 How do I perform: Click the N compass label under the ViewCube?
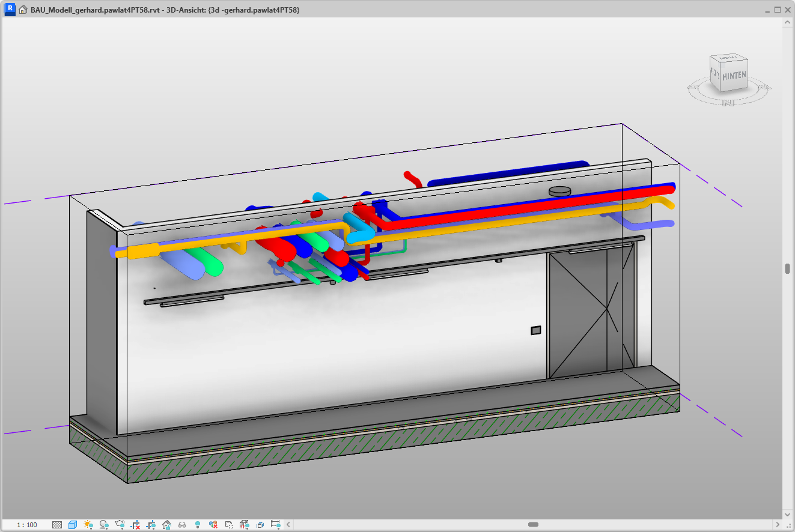point(729,103)
